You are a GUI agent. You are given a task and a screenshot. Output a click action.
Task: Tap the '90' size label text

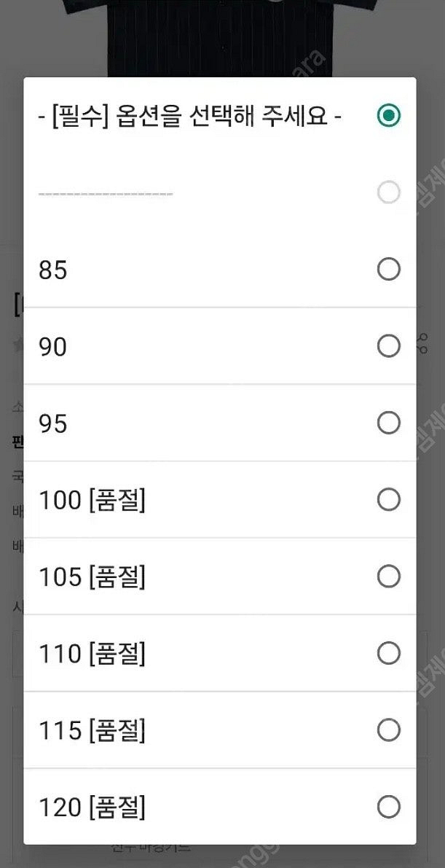pos(52,347)
